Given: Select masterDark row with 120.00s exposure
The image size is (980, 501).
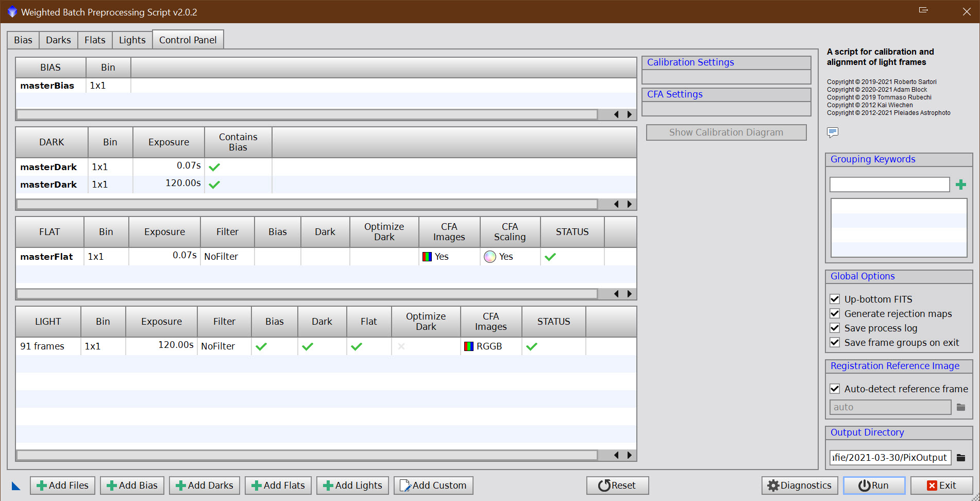Looking at the screenshot, I should point(326,185).
